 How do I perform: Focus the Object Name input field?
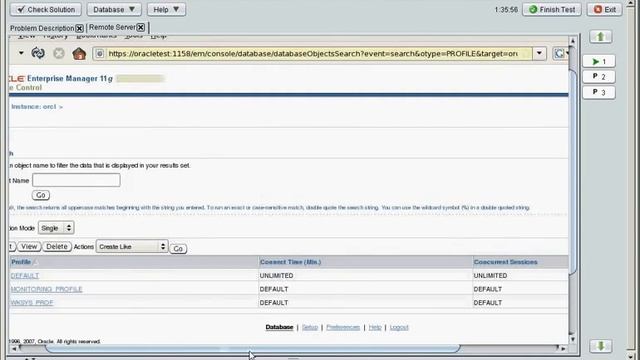click(x=76, y=180)
